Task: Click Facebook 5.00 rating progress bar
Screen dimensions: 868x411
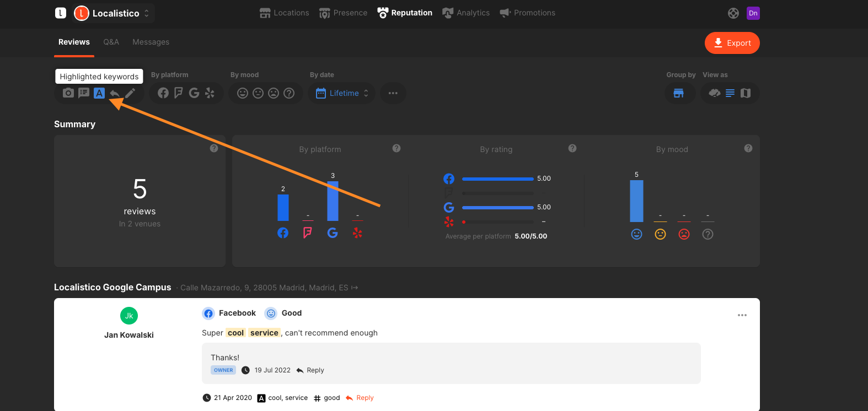Action: (498, 179)
